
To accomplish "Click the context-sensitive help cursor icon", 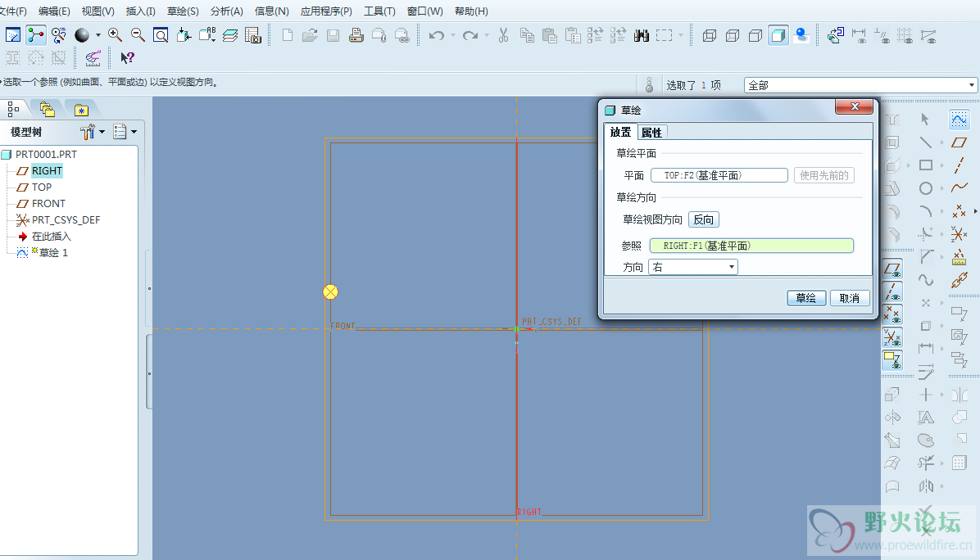I will click(x=128, y=58).
